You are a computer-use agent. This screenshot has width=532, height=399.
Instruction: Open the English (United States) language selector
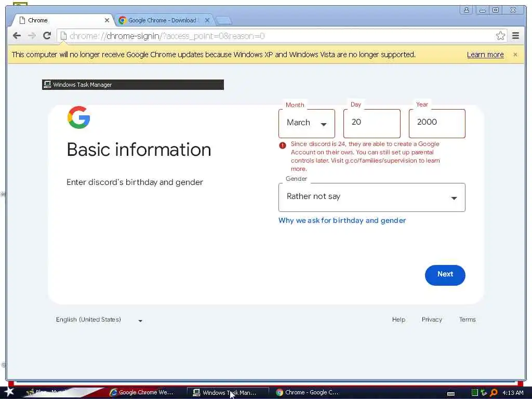[x=99, y=320]
